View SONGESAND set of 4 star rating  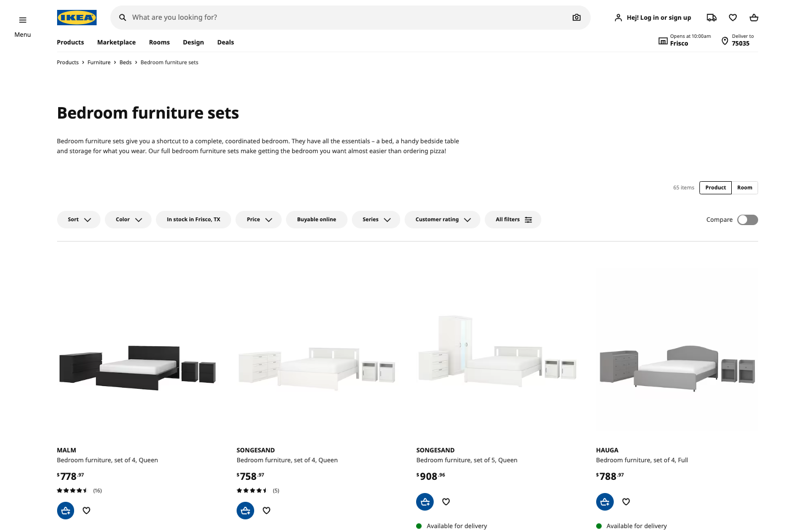[x=258, y=491]
